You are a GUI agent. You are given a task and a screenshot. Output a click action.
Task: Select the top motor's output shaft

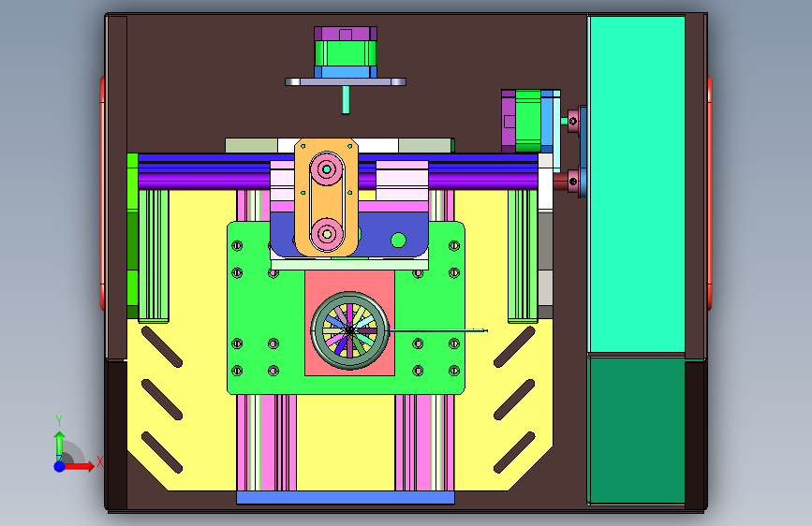tap(346, 100)
